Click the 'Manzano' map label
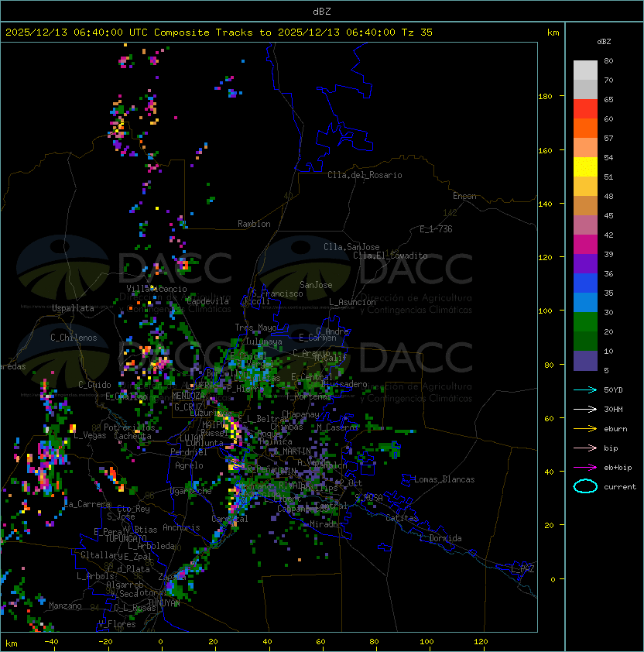The width and height of the screenshot is (644, 652). [x=65, y=606]
